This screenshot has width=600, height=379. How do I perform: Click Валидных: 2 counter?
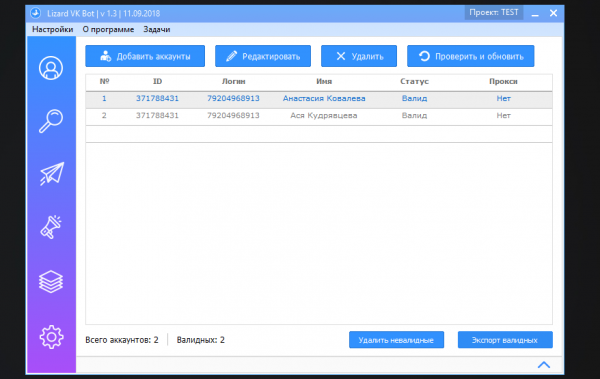click(x=201, y=340)
